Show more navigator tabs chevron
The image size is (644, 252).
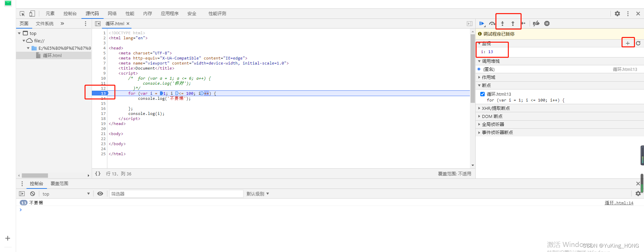(62, 24)
